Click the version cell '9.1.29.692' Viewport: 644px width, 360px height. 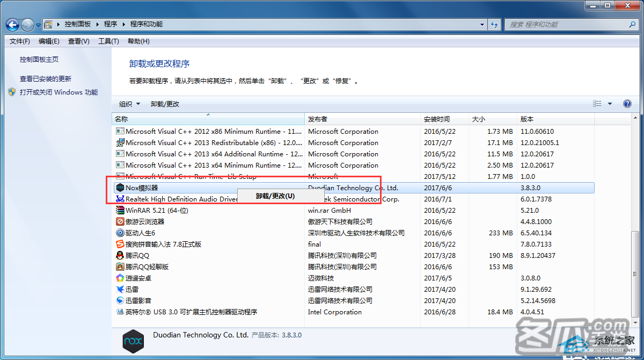(536, 290)
